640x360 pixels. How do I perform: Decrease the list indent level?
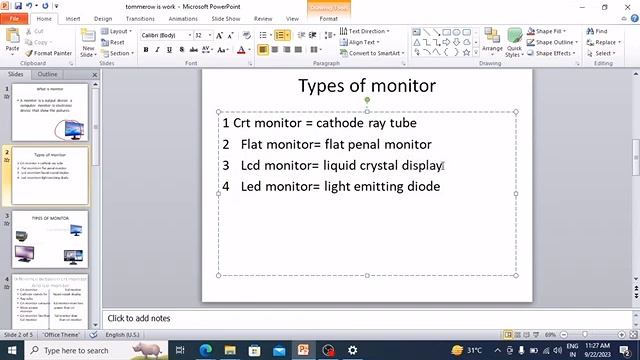[x=301, y=36]
